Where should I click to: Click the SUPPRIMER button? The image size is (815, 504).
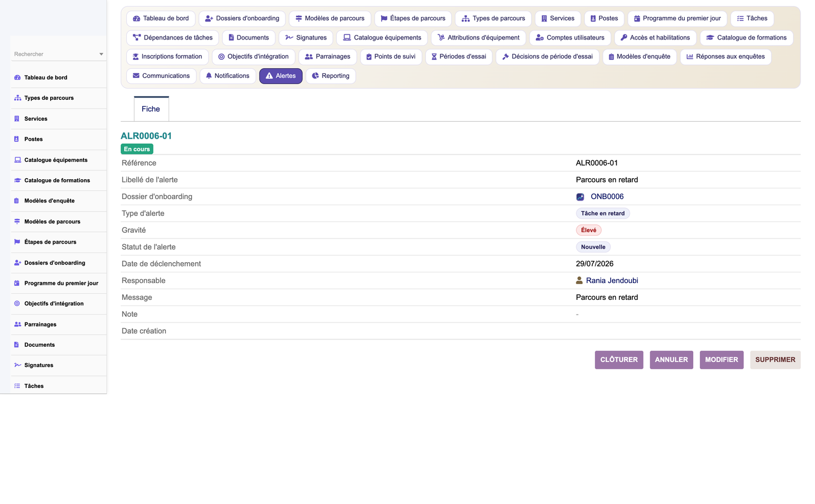(775, 360)
